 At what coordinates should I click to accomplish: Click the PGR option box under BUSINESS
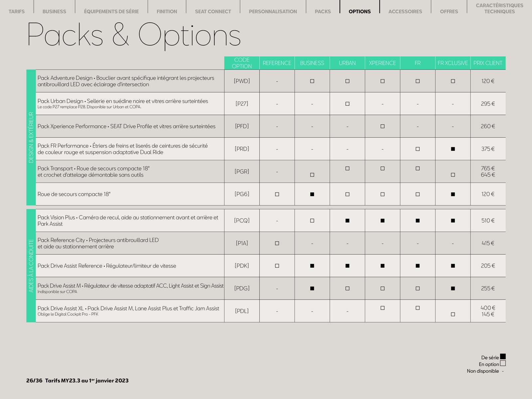click(312, 175)
